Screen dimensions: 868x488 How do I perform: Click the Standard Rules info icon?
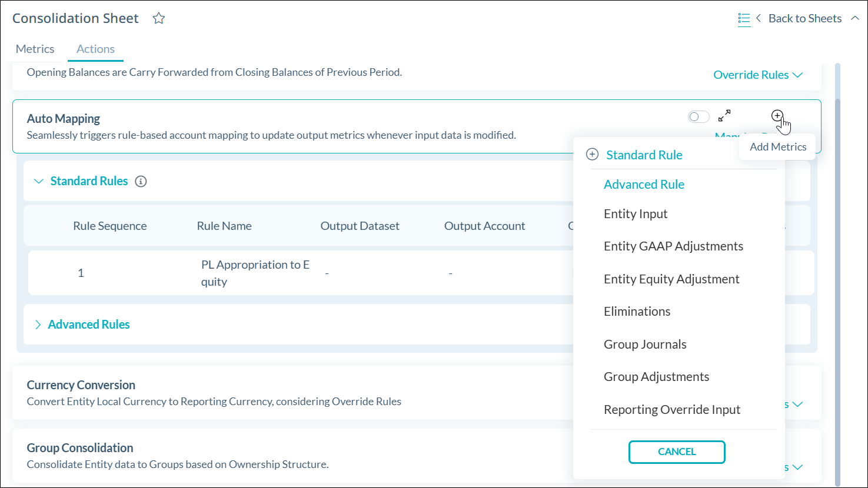[x=141, y=181]
